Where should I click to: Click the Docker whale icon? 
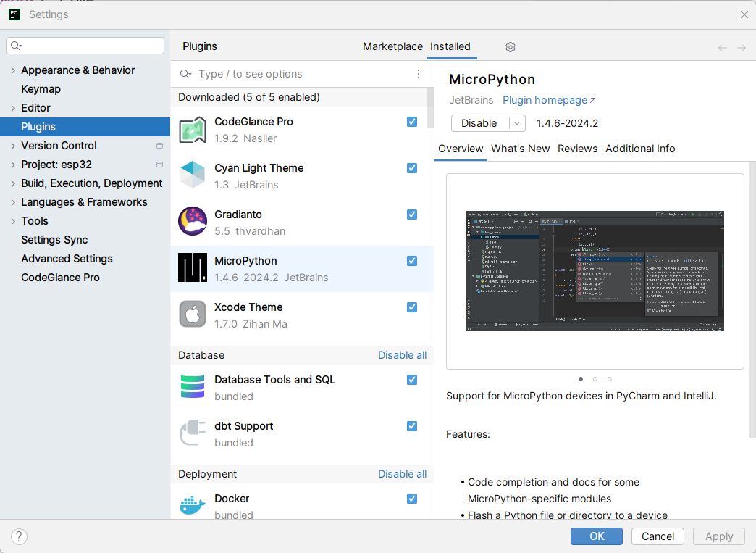193,504
